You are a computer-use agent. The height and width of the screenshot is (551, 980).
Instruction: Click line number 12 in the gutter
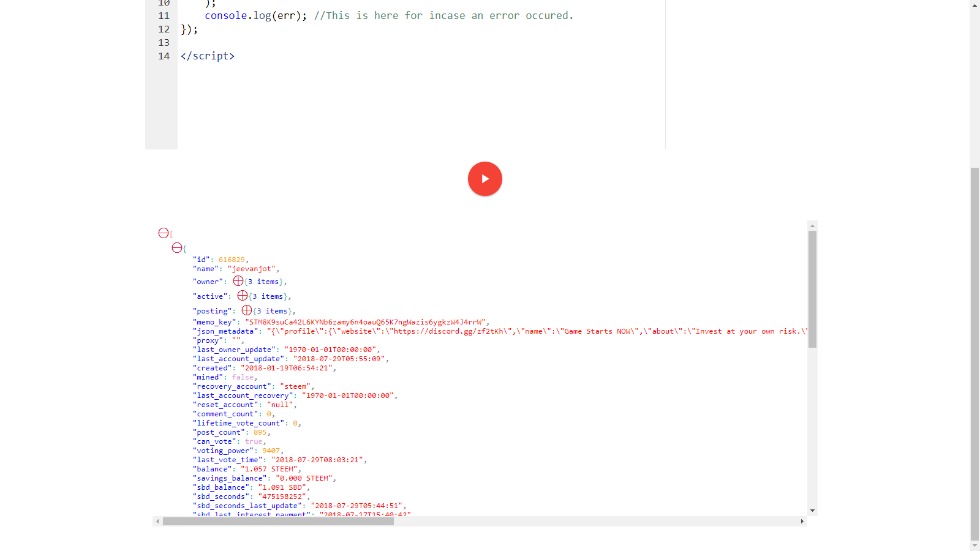pos(164,29)
